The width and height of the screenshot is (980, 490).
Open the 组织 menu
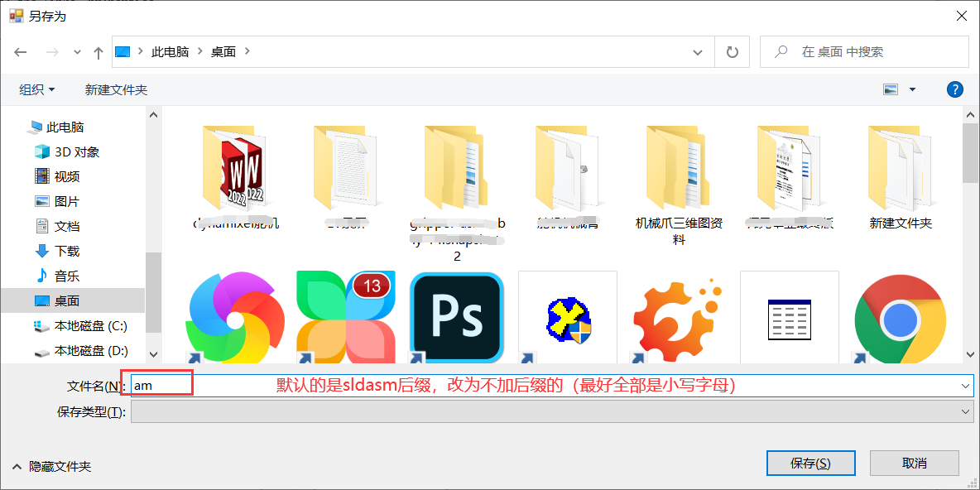[x=37, y=90]
